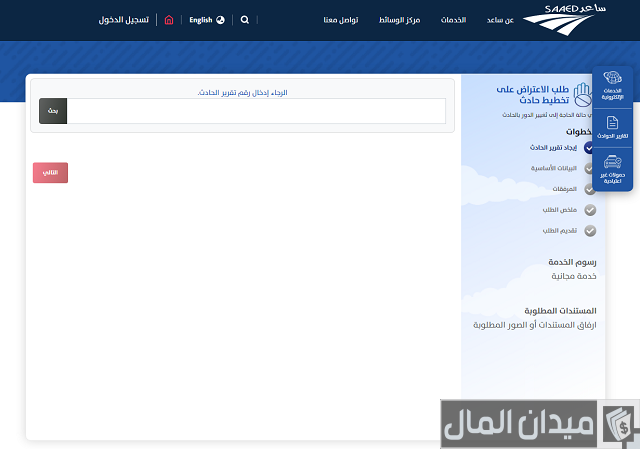Click تسجيل الدخول login link

pos(124,20)
